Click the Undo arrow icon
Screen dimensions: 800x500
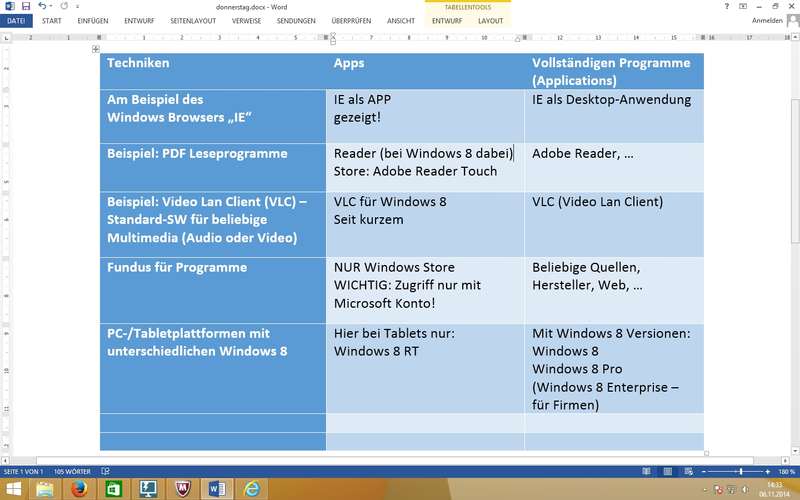(42, 6)
